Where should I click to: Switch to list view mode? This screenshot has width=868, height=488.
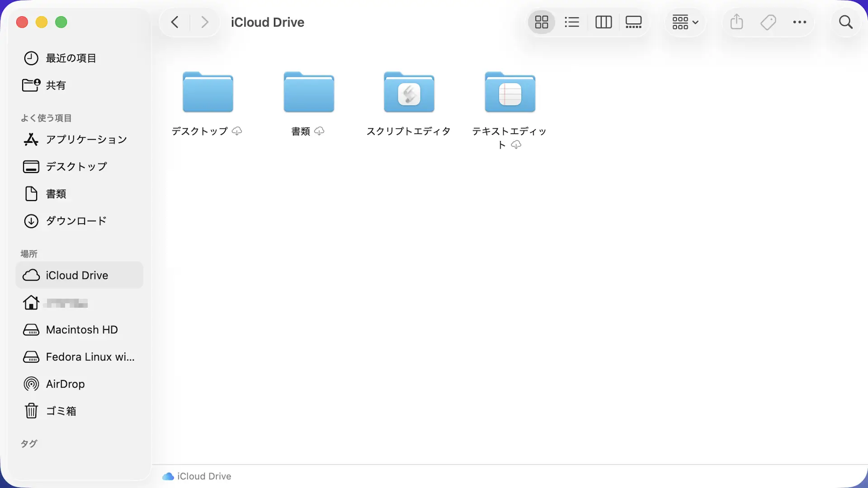(572, 22)
